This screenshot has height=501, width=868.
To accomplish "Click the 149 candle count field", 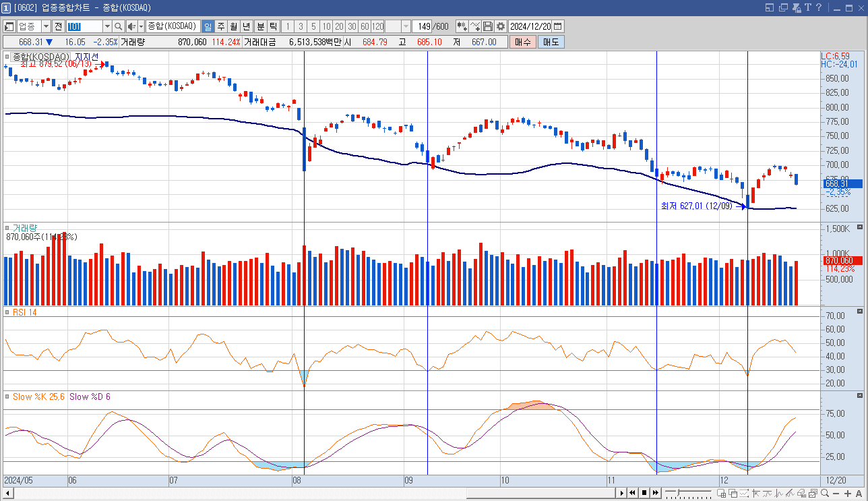I will (423, 26).
